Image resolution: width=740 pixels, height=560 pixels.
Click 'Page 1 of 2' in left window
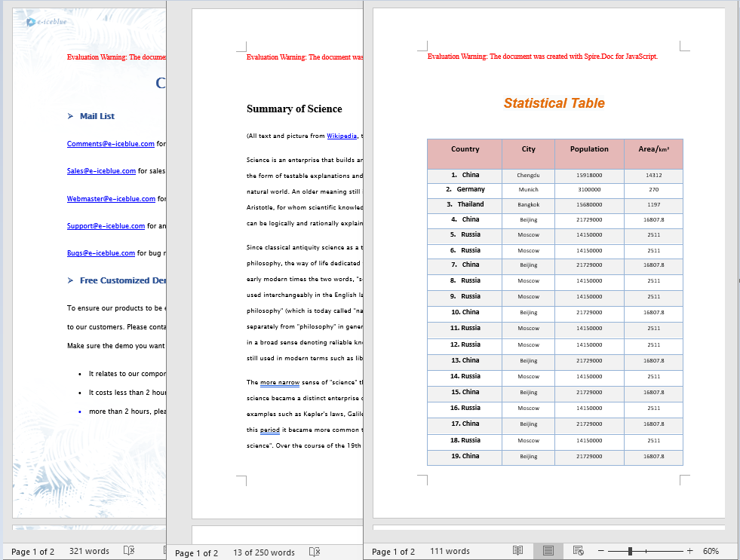(x=32, y=552)
